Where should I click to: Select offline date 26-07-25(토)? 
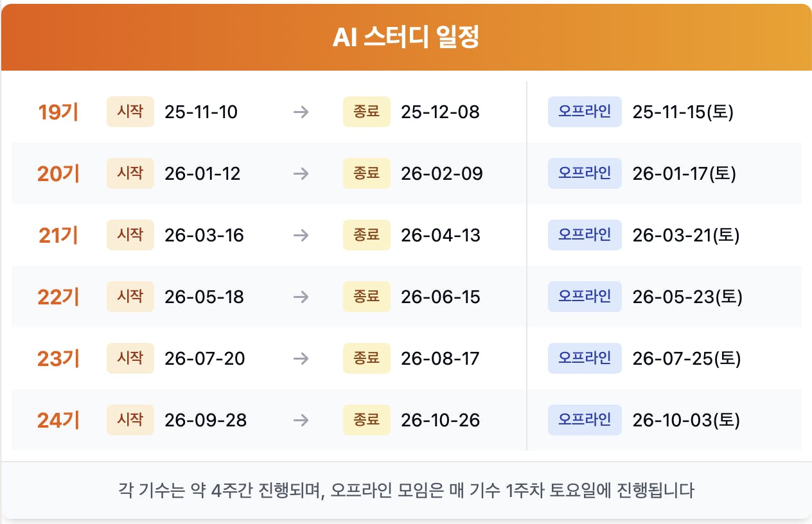pyautogui.click(x=687, y=358)
